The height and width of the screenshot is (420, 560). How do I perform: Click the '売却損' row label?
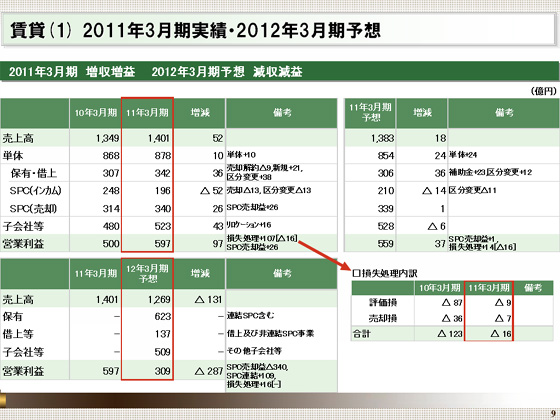tap(383, 318)
